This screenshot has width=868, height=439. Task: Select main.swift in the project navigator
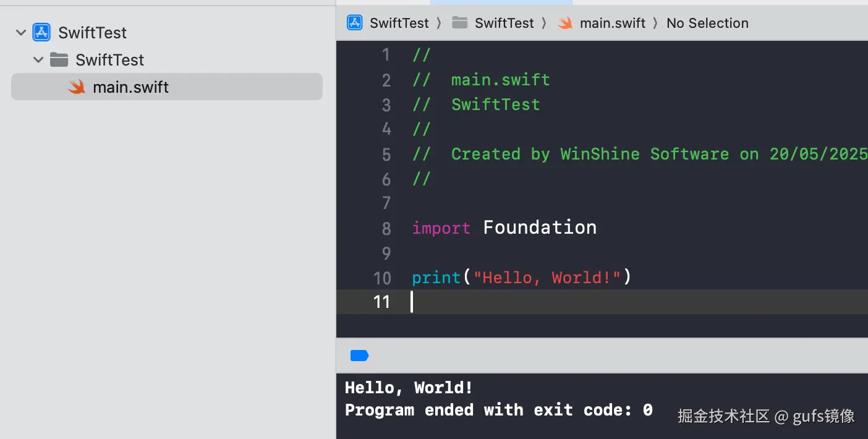[167, 87]
